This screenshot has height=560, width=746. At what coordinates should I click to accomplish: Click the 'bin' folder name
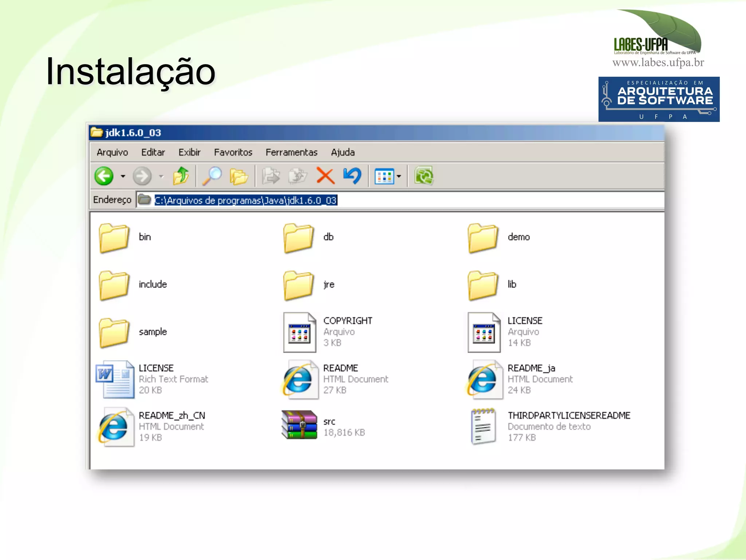click(x=145, y=237)
